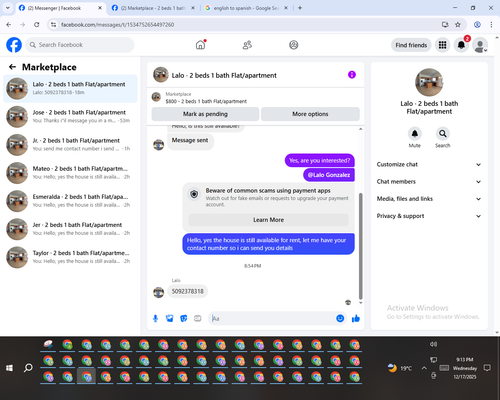
Task: Open the emoji picker
Action: coord(340,318)
